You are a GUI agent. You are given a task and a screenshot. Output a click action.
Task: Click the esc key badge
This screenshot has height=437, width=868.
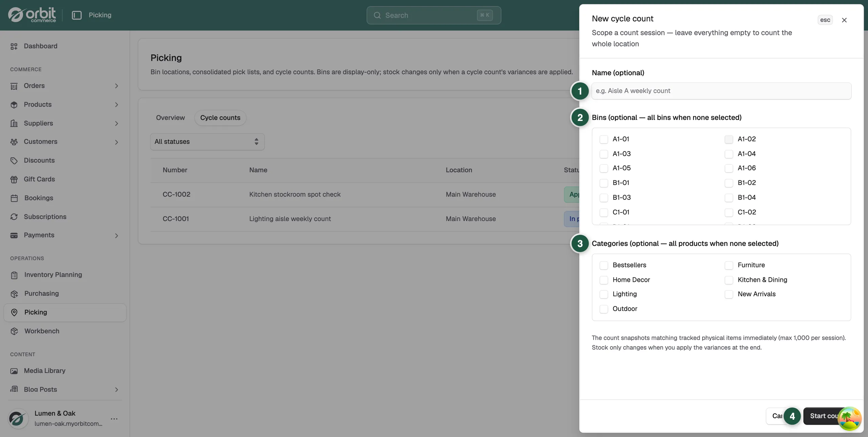tap(825, 20)
